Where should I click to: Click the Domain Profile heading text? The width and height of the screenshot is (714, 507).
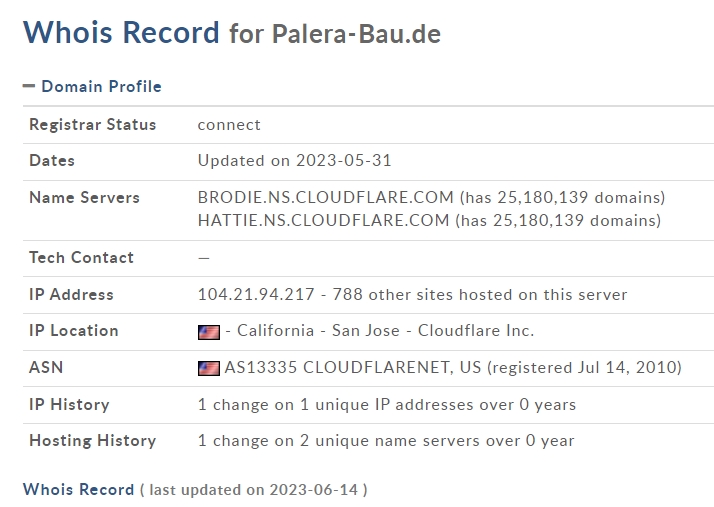(101, 86)
